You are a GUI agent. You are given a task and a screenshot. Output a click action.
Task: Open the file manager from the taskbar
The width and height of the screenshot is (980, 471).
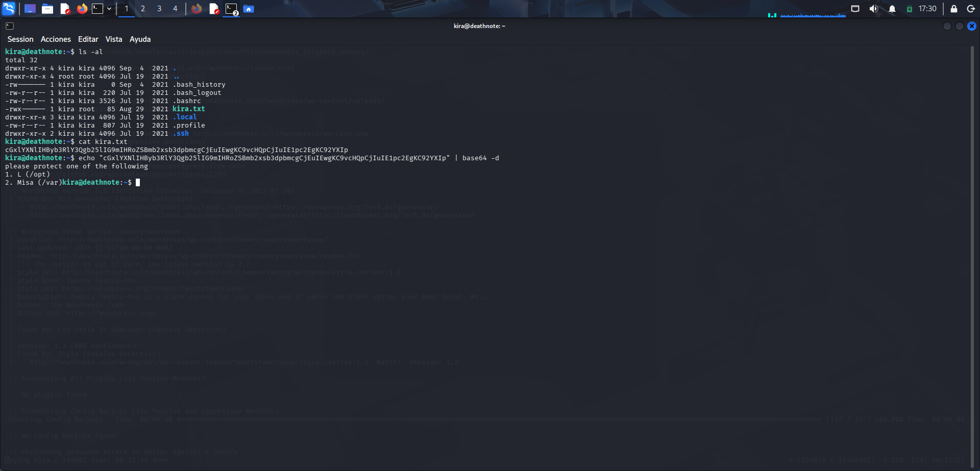[x=47, y=9]
